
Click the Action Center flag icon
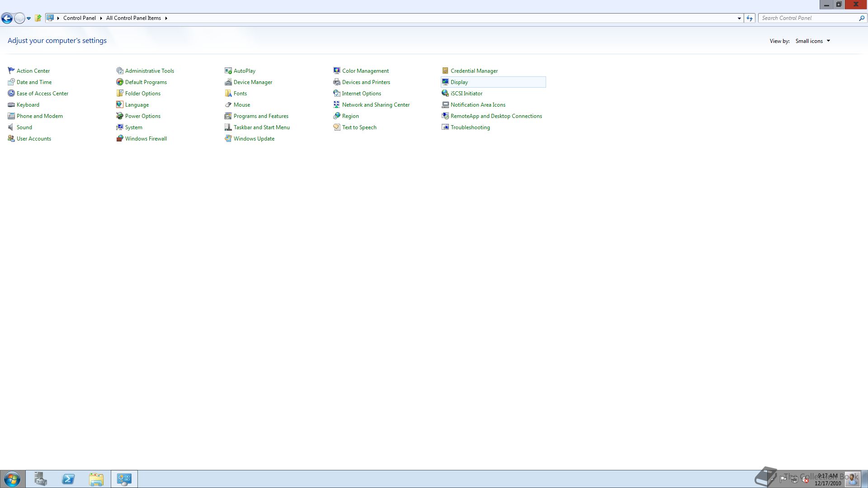[11, 70]
